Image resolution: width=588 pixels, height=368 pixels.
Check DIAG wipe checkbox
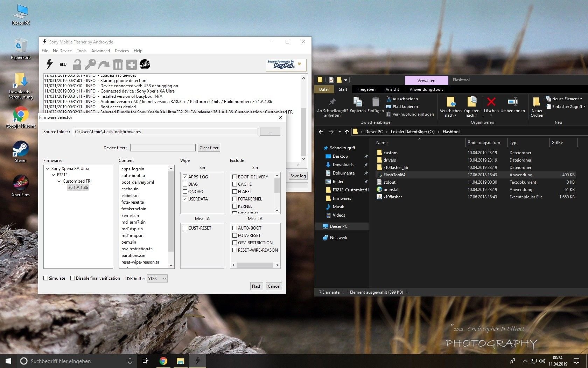coord(185,184)
